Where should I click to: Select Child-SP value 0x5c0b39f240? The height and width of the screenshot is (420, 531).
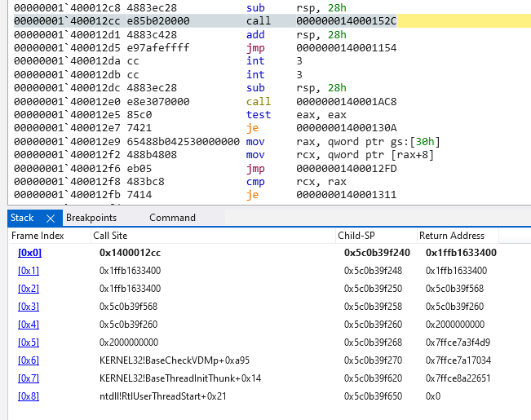click(x=377, y=253)
